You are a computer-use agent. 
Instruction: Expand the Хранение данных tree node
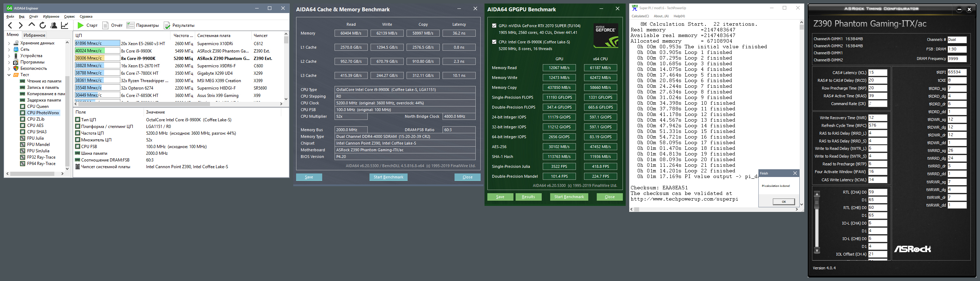pyautogui.click(x=9, y=43)
